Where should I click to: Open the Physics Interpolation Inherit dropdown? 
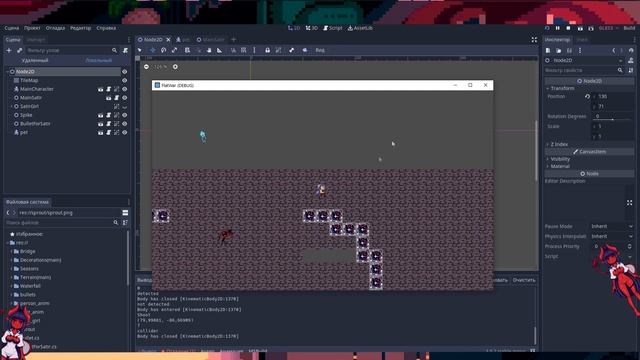(612, 236)
